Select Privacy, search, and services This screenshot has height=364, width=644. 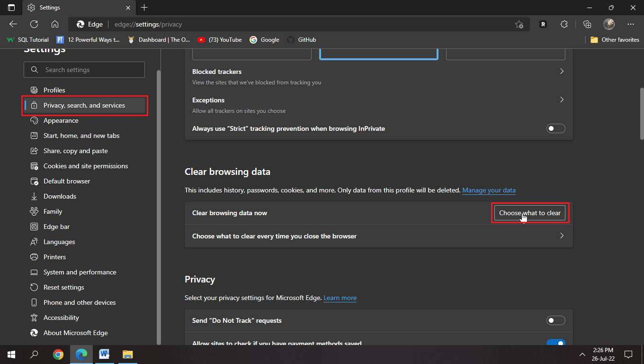[84, 105]
